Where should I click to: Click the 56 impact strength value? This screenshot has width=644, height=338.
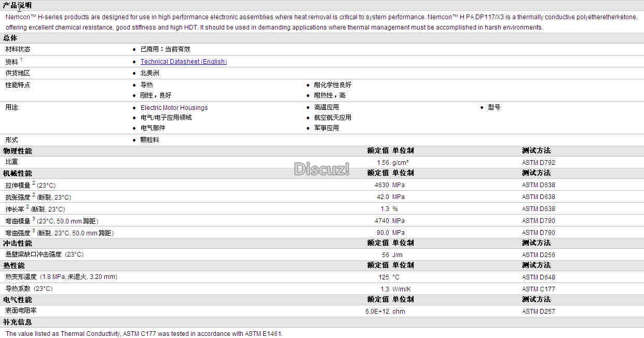385,255
